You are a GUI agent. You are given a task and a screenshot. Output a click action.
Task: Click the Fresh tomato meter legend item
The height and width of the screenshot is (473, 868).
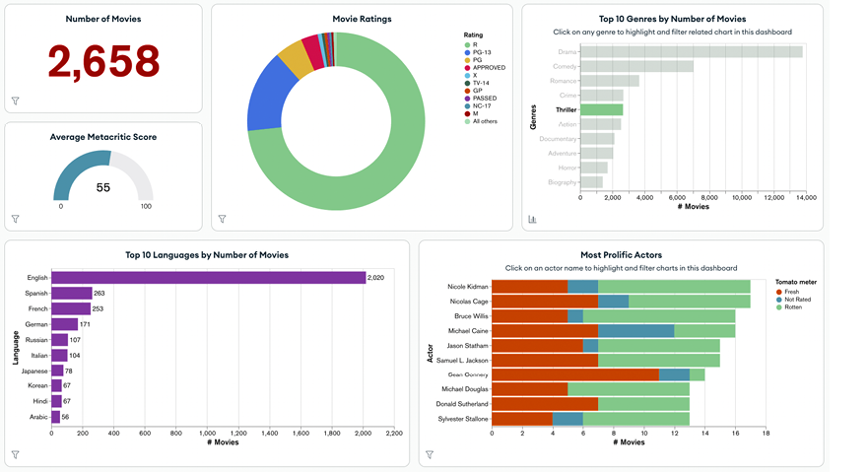788,292
